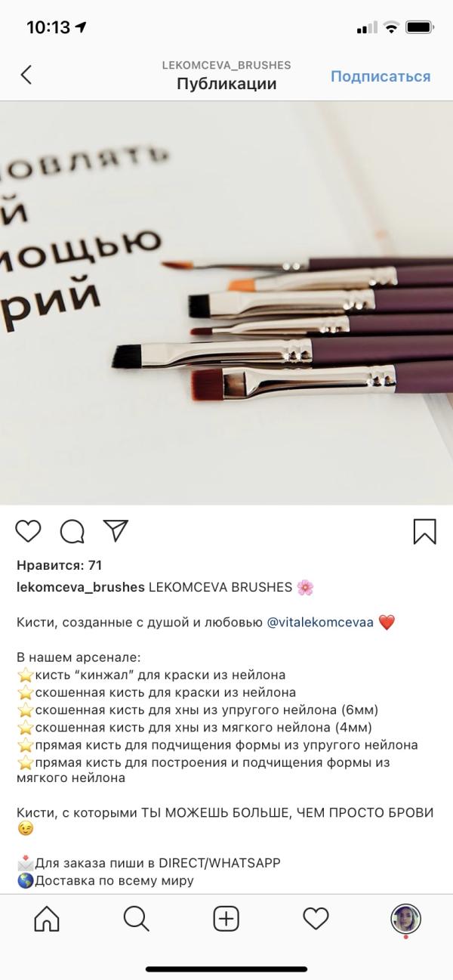Tap the brushes photo post image
The image size is (453, 980).
(226, 303)
